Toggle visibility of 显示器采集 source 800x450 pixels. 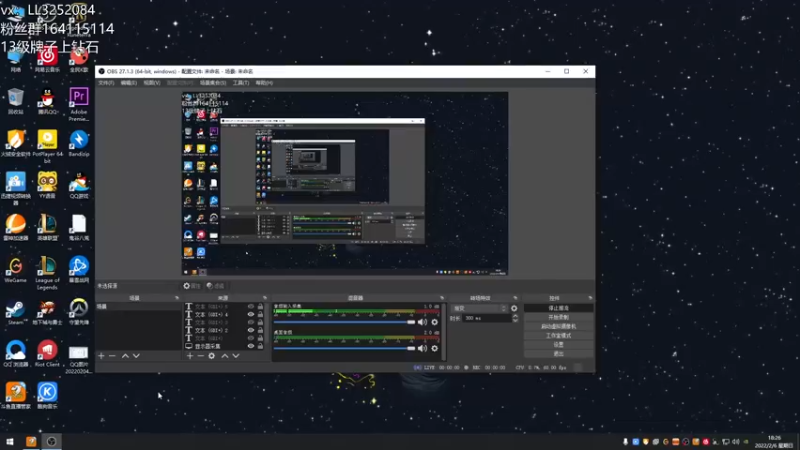click(x=251, y=346)
